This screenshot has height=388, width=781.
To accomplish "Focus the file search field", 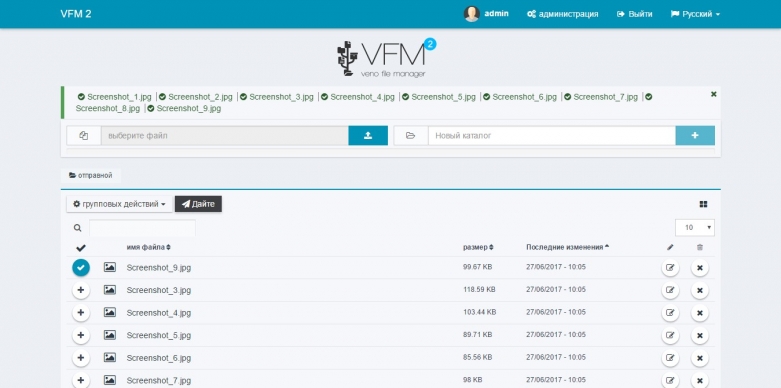I will pyautogui.click(x=142, y=228).
